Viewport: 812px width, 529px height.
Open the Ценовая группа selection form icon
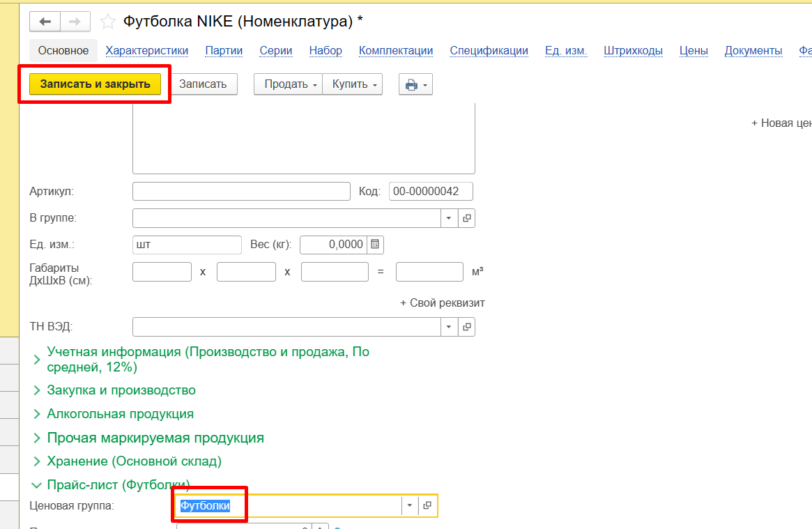point(427,506)
